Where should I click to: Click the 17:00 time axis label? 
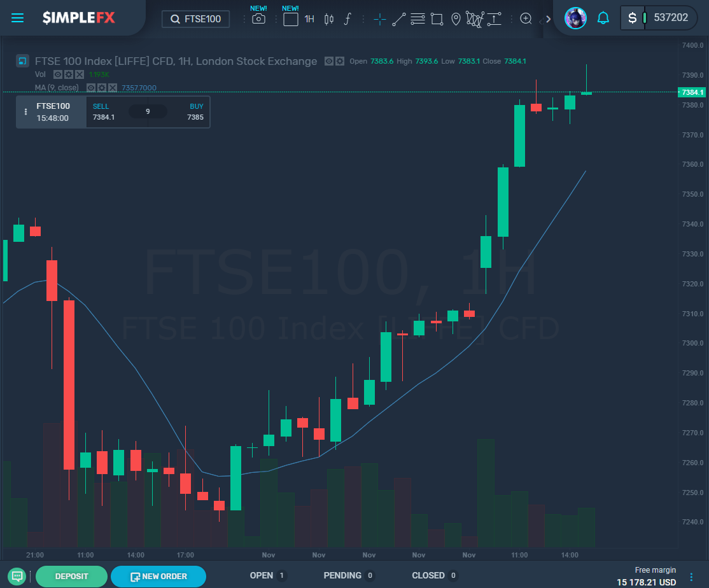click(x=185, y=555)
